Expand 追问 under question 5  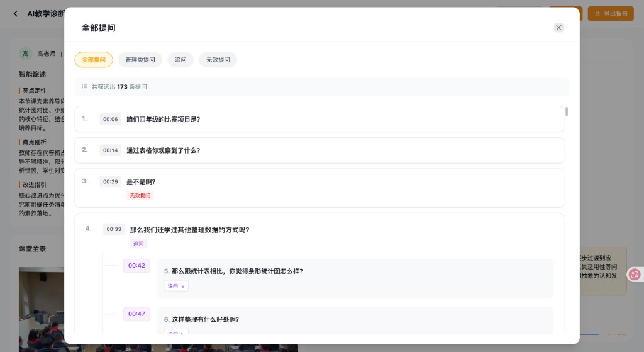(176, 287)
